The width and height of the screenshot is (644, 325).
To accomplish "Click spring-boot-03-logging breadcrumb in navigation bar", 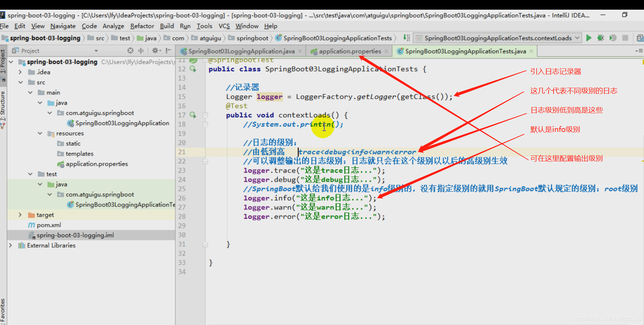I will tap(41, 38).
